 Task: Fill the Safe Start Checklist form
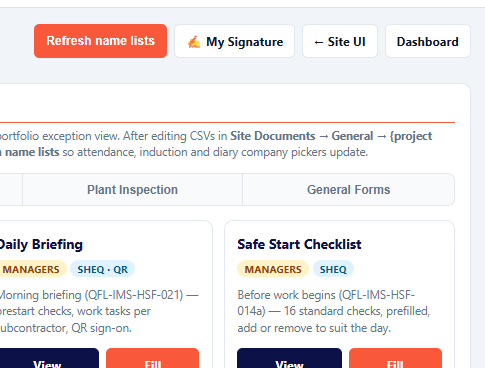pyautogui.click(x=395, y=359)
